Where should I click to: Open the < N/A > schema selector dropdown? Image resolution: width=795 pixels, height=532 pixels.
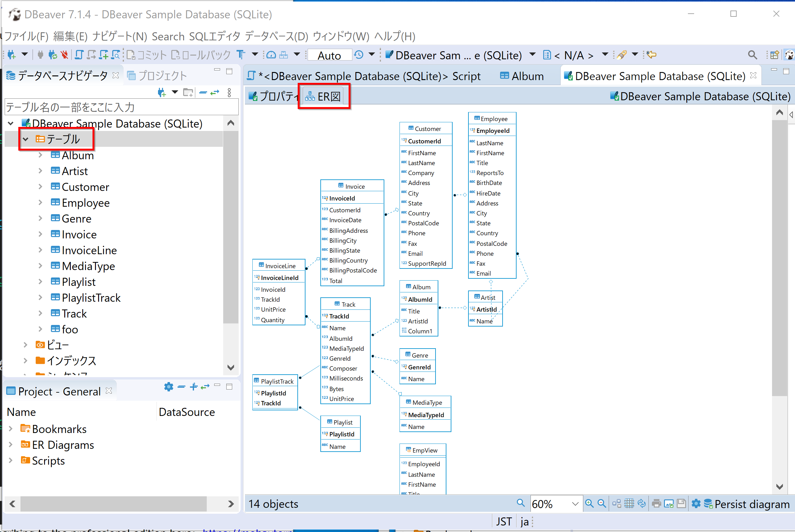tap(605, 55)
